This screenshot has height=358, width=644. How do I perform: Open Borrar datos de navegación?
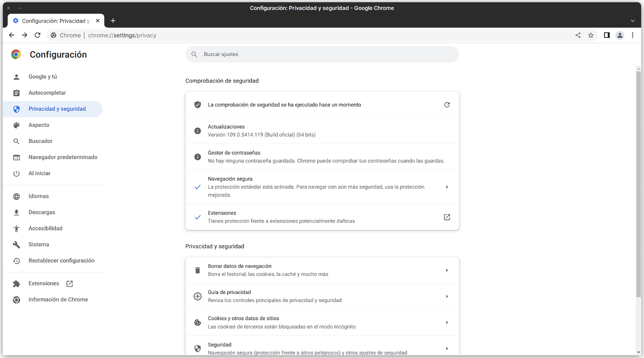322,270
